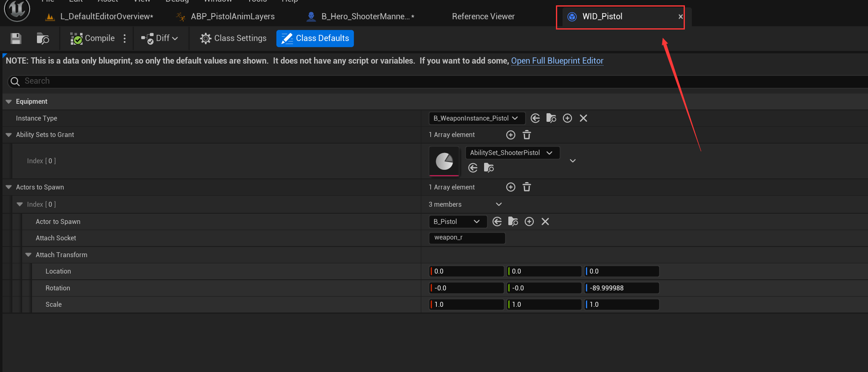Switch to the Reference Viewer tab
Viewport: 868px width, 372px height.
pyautogui.click(x=483, y=17)
